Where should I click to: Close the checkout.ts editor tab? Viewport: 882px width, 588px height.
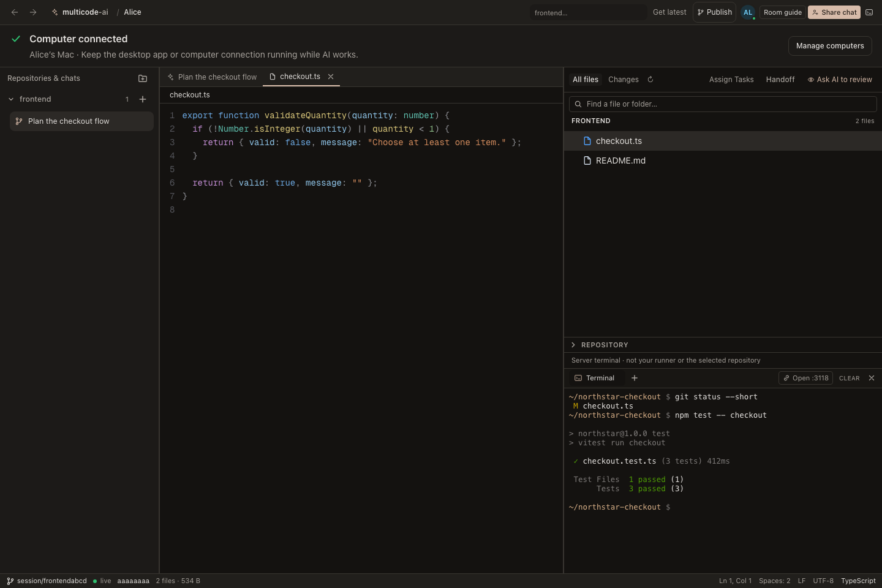[x=331, y=77]
